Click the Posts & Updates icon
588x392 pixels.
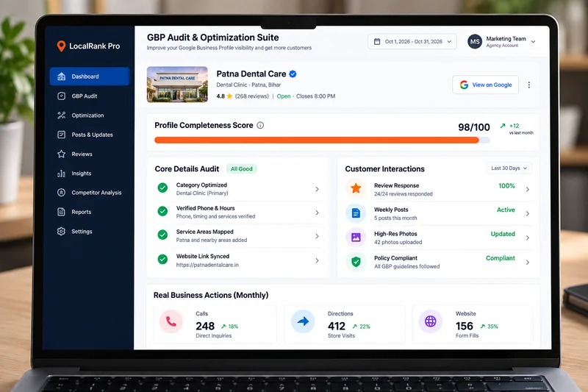[62, 135]
